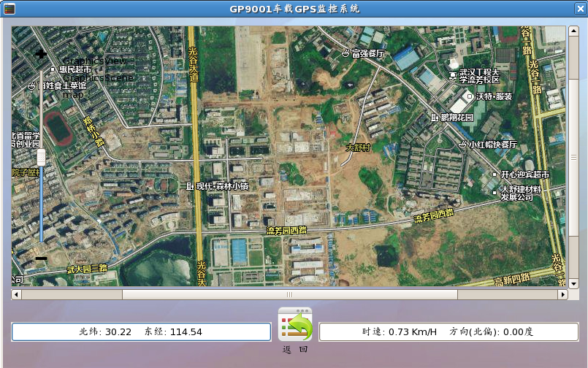Click the 时速 and 方向 readout field
Screen dimensions: 588x368
tap(448, 331)
